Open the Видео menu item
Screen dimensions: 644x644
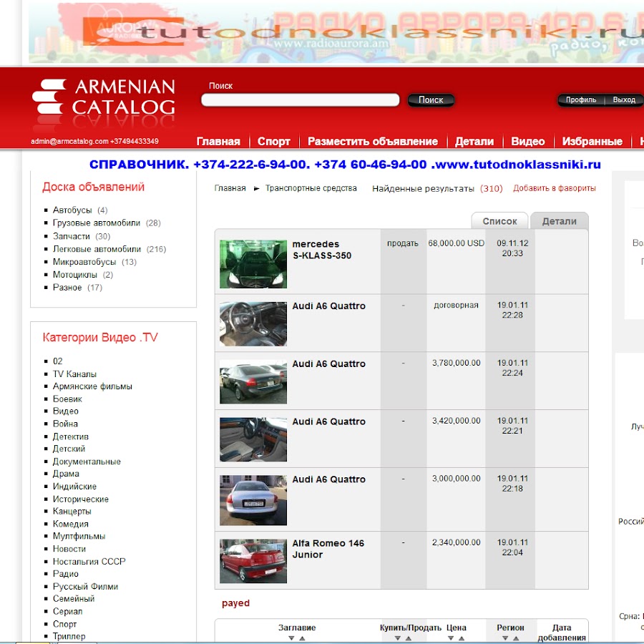(x=528, y=141)
